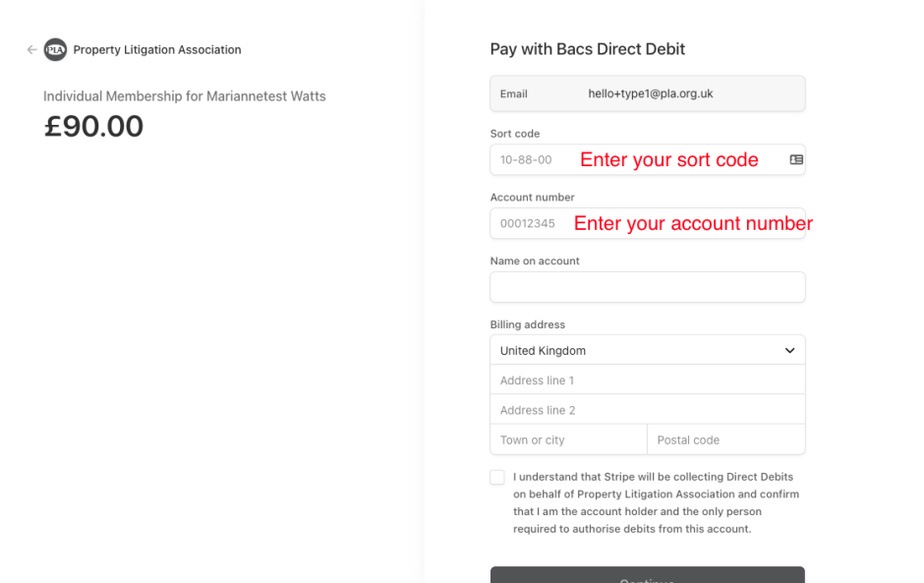Viewport: 924px width, 583px height.
Task: Click the Postal code field
Action: 726,439
